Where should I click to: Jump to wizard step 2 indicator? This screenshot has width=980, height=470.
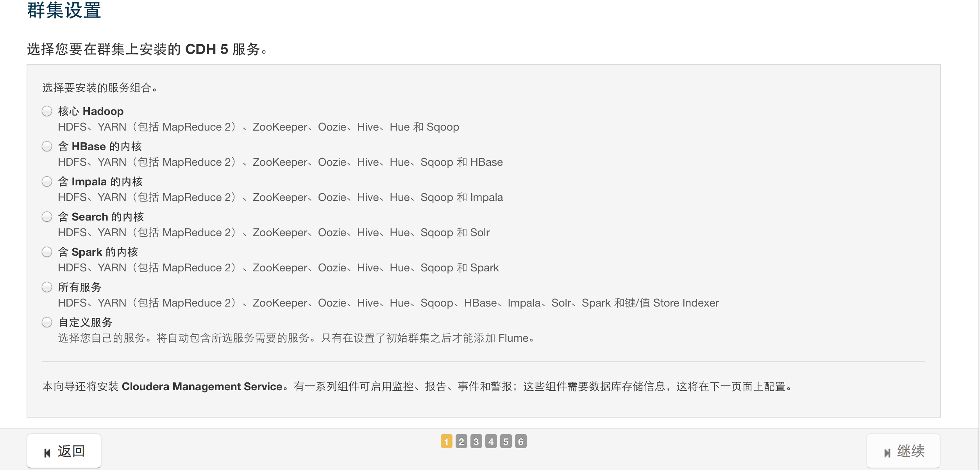[x=461, y=441]
